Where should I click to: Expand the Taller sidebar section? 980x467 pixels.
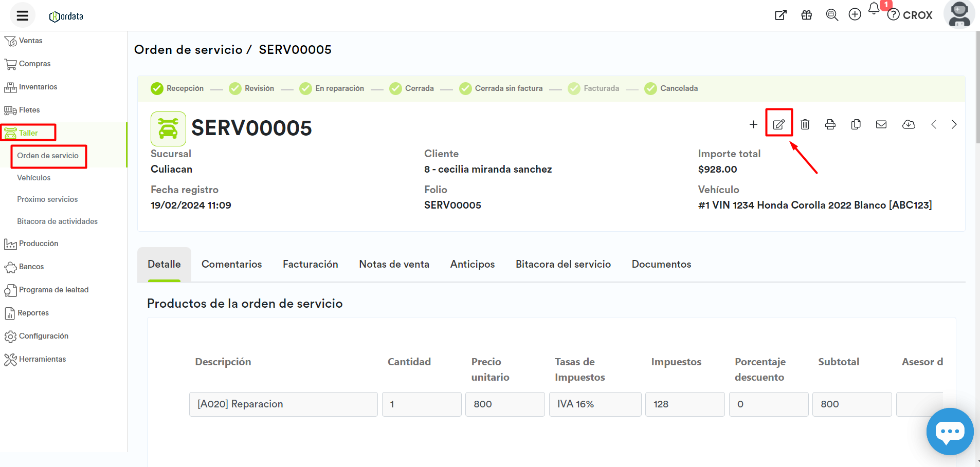point(28,132)
